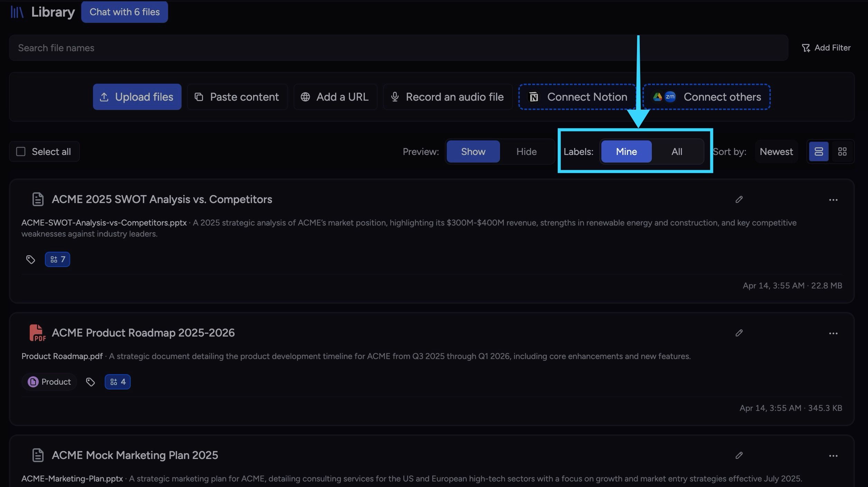Open ACME 2025 SWOT Analysis vs. Competitors
The image size is (868, 487).
[x=162, y=199]
